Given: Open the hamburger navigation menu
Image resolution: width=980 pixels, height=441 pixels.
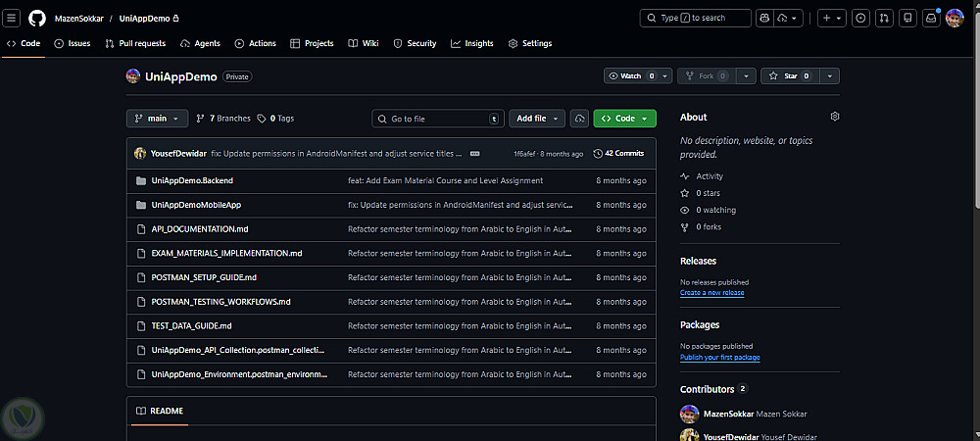Looking at the screenshot, I should (12, 18).
